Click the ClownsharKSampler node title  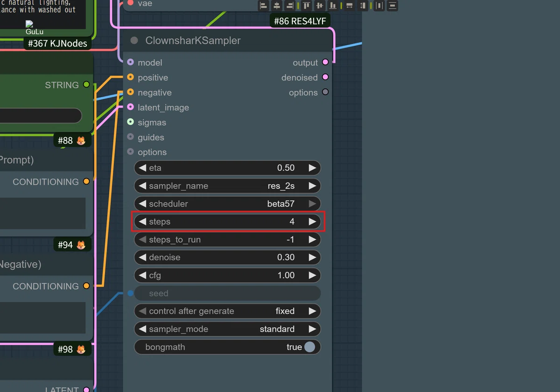point(193,41)
